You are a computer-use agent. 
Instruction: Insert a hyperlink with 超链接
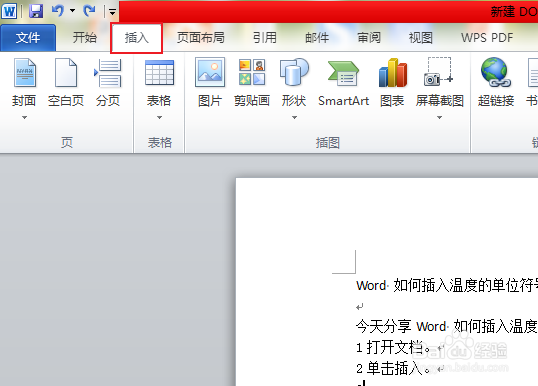tap(496, 82)
